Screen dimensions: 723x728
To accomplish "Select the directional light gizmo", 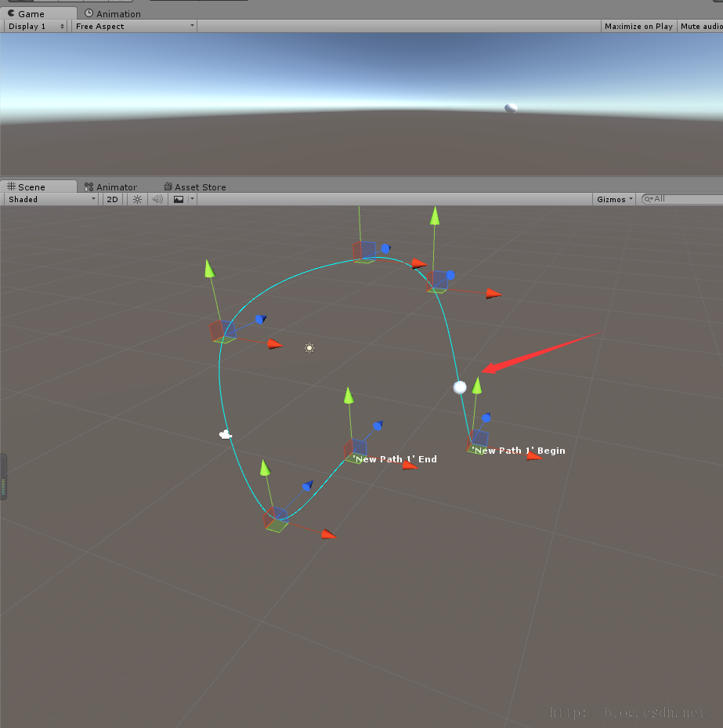I will pos(309,348).
